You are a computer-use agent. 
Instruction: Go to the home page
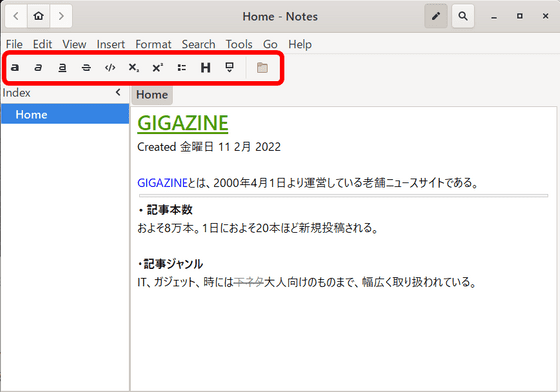click(38, 16)
